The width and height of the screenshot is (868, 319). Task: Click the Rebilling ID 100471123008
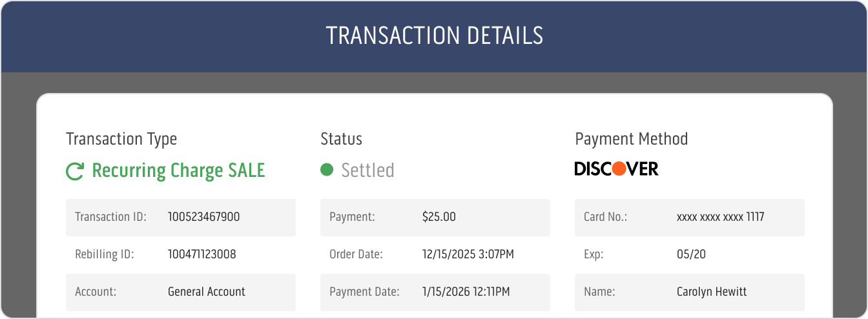pos(201,254)
